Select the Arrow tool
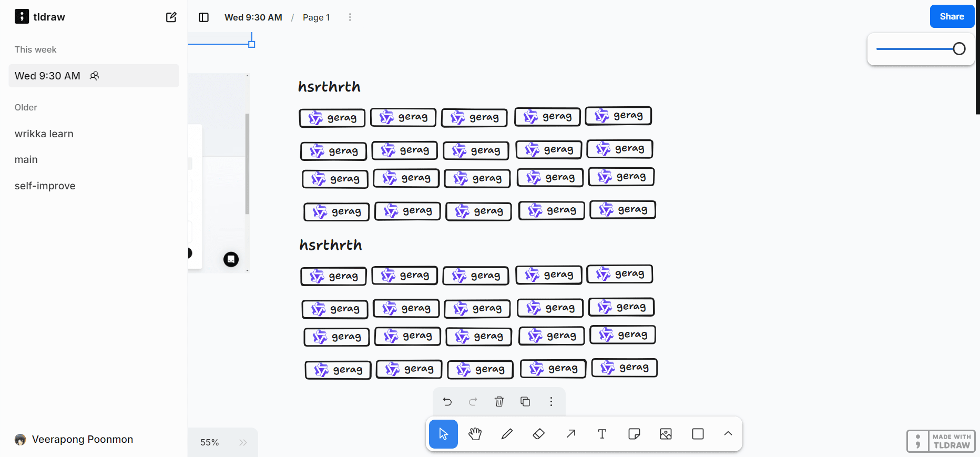 [570, 434]
